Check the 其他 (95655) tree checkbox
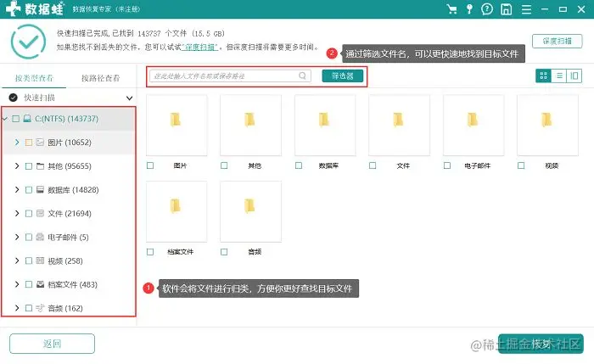This screenshot has height=364, width=594. pos(28,166)
